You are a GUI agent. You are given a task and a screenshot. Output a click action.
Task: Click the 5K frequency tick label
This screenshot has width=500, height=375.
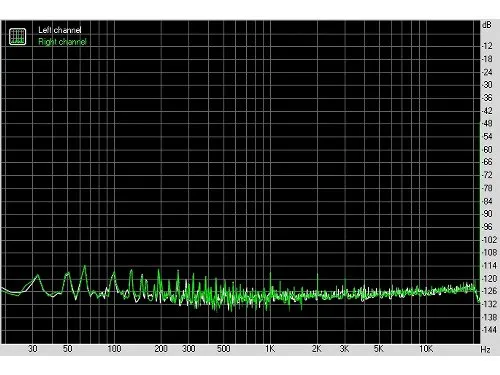click(379, 349)
